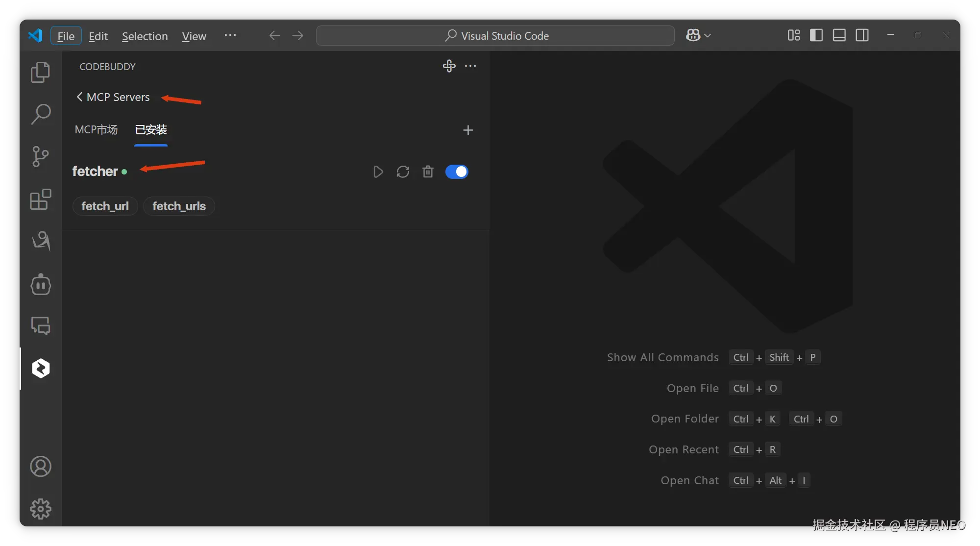Toggle the bottom Panel visibility
This screenshot has width=980, height=546.
(839, 35)
